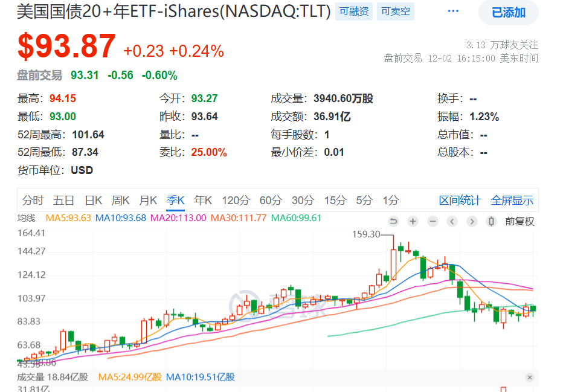Click 成交额 value 36.91亿
Viewport: 566px width, 392px height.
tap(332, 117)
